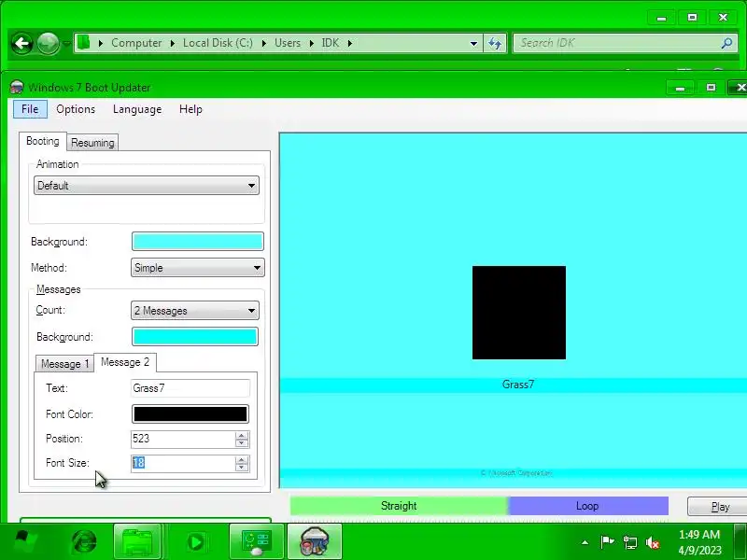
Task: Refresh the Explorer folder view
Action: pos(496,43)
